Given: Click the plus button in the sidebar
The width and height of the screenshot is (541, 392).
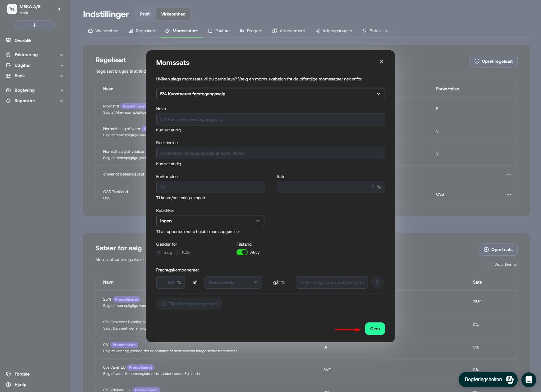Looking at the screenshot, I should (x=34, y=25).
